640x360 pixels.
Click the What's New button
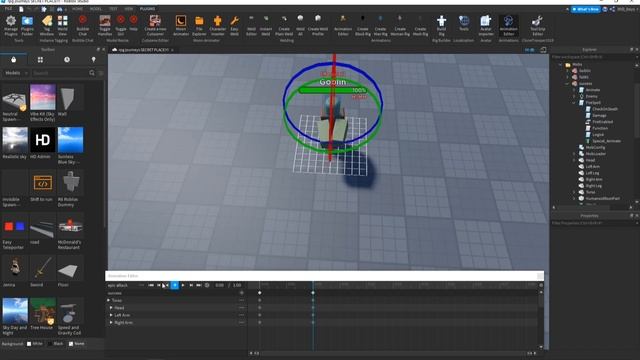(x=586, y=9)
